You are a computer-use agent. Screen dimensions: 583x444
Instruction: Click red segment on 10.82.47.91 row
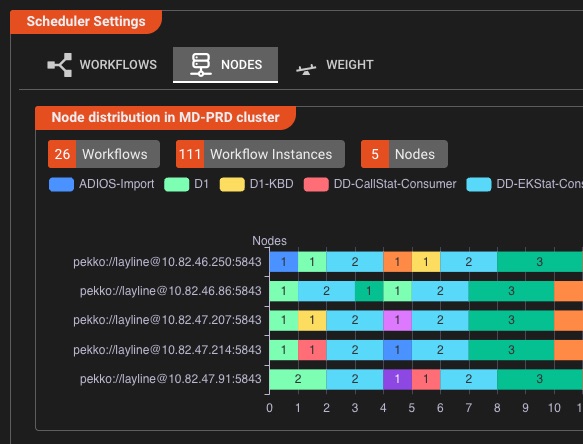pyautogui.click(x=426, y=379)
